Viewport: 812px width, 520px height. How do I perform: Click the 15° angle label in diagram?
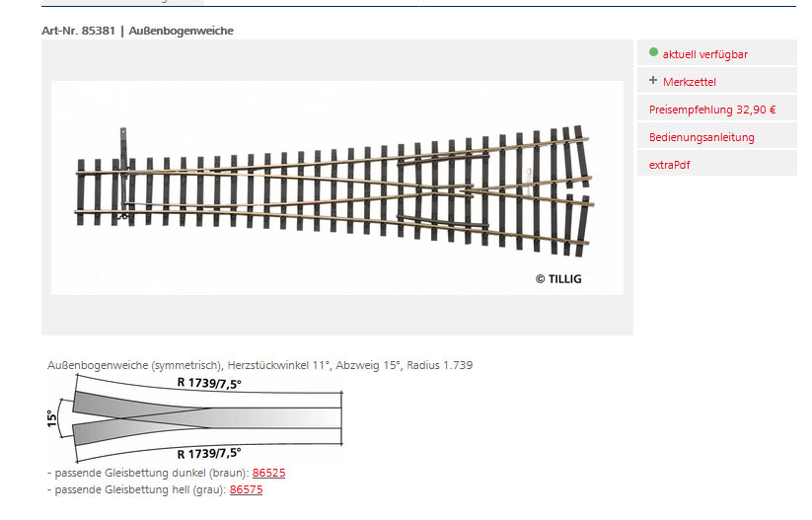[52, 418]
